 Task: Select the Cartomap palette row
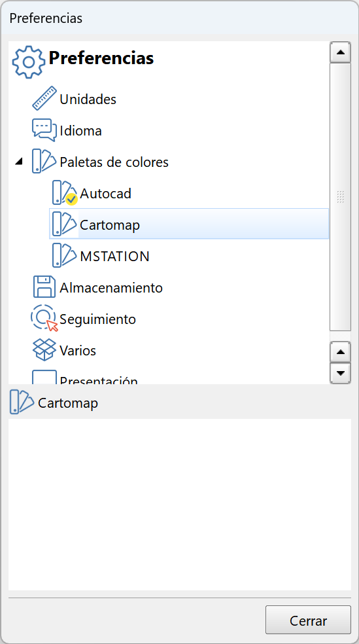(x=189, y=223)
